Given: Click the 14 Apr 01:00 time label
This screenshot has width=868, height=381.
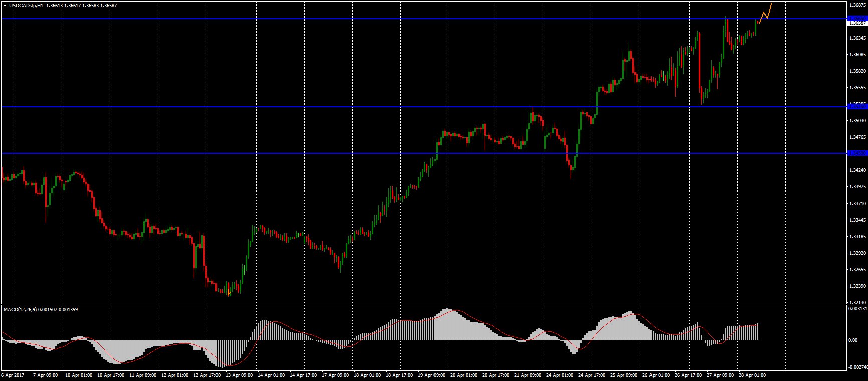Looking at the screenshot, I should click(271, 375).
